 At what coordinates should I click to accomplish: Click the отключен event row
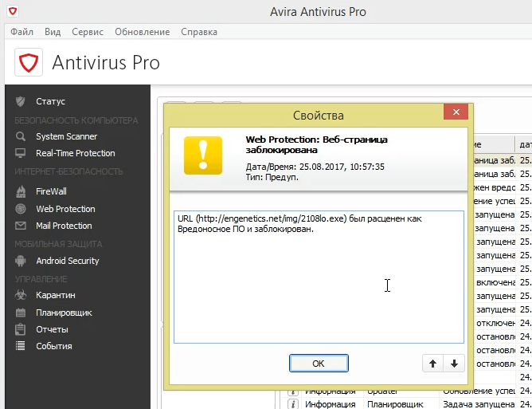(x=503, y=323)
